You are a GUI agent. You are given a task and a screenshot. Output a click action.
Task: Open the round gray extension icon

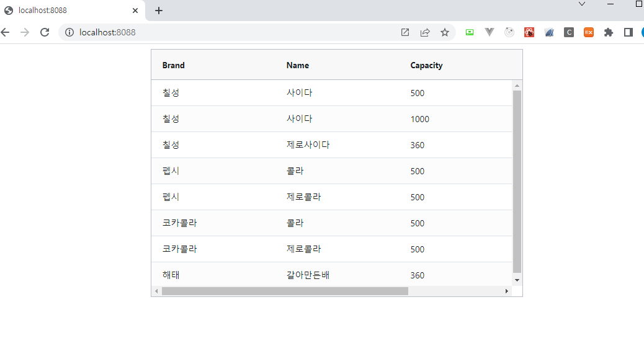[509, 32]
